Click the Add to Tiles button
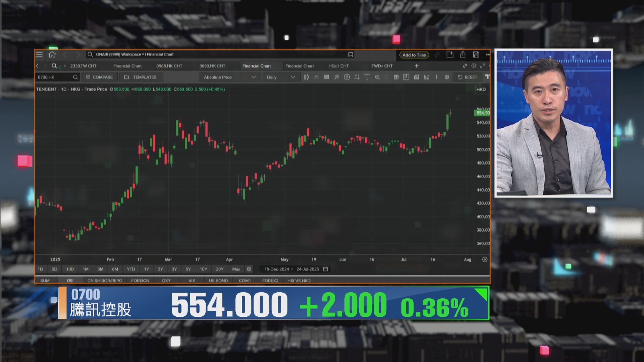 coord(414,55)
